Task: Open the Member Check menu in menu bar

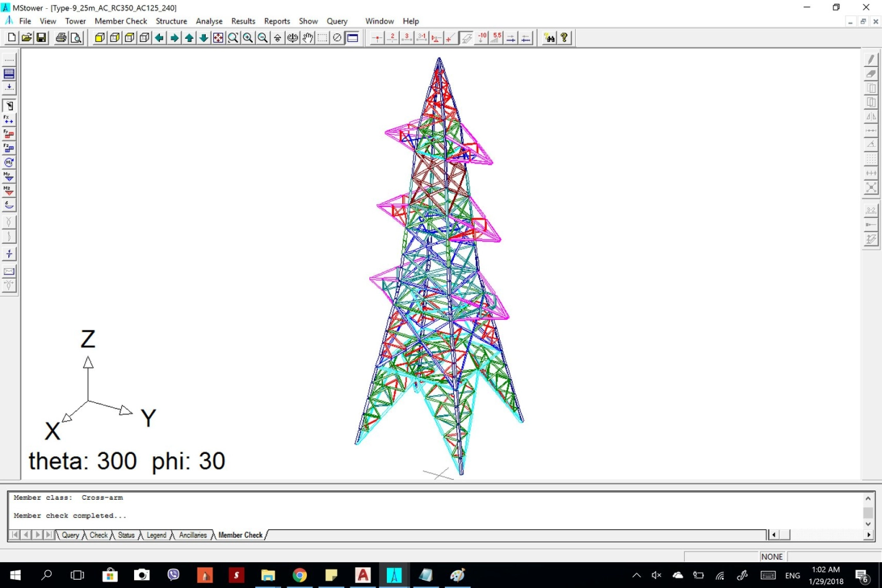Action: (121, 21)
